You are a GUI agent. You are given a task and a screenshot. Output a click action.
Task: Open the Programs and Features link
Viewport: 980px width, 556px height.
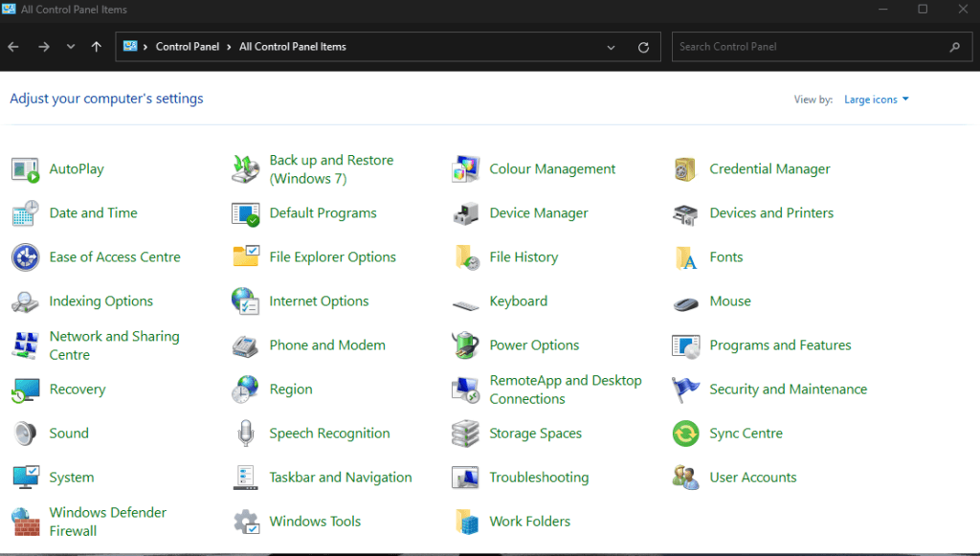pos(780,345)
